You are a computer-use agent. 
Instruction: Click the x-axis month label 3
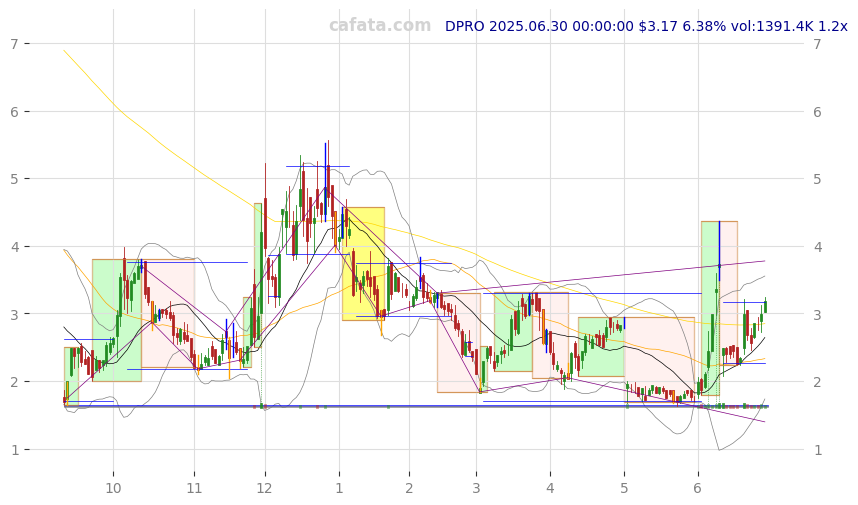pyautogui.click(x=477, y=488)
